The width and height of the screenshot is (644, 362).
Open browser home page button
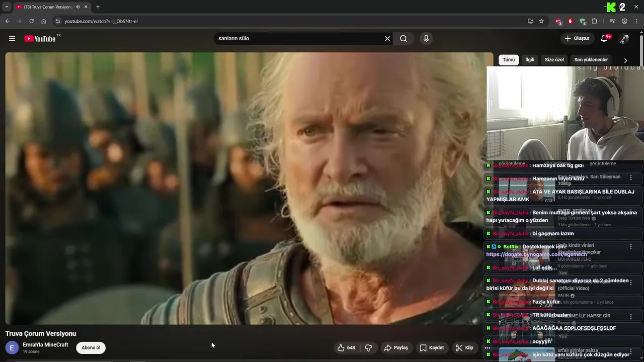click(x=44, y=21)
